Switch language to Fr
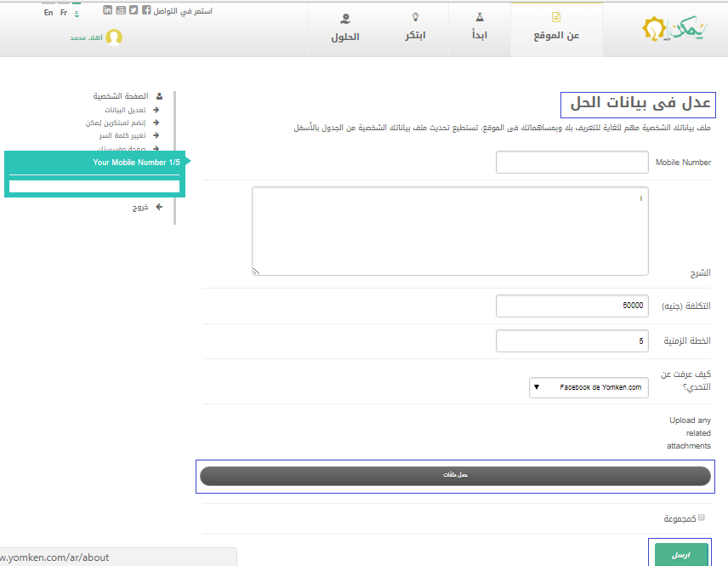 click(x=64, y=13)
